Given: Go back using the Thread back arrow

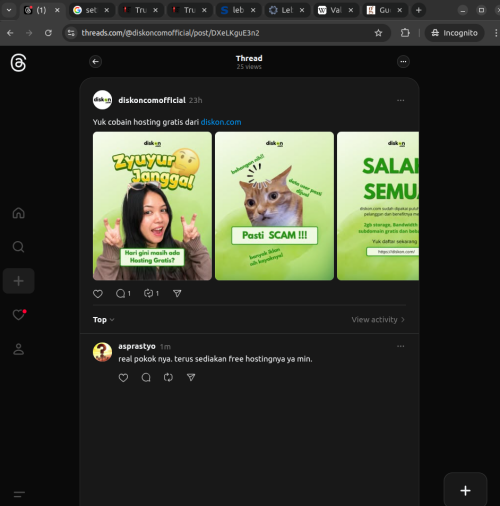Looking at the screenshot, I should (96, 62).
